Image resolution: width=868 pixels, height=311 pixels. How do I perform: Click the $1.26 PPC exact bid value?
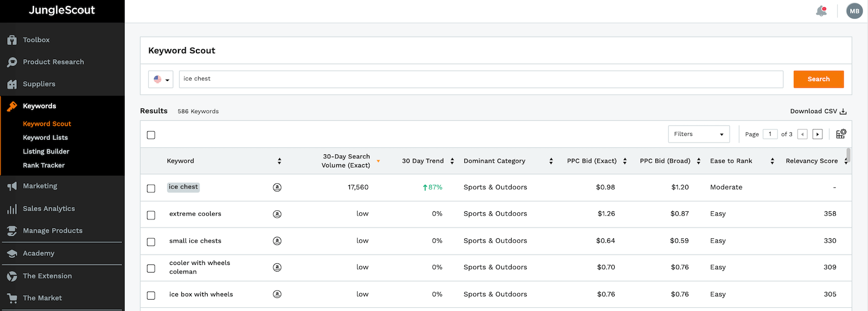point(606,214)
